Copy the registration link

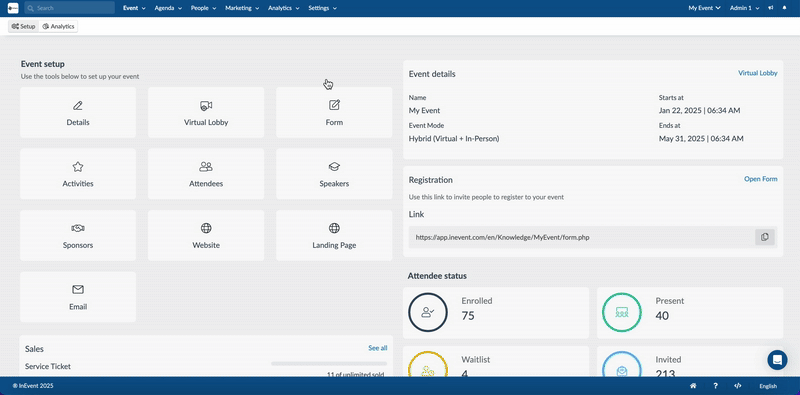pos(765,237)
